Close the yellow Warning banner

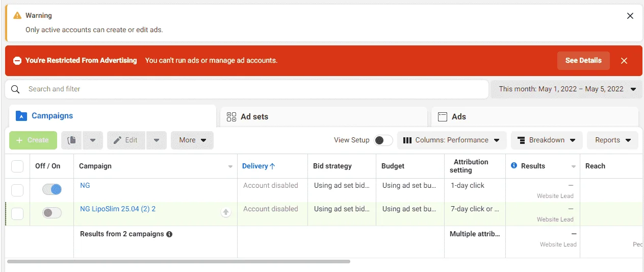pos(630,16)
